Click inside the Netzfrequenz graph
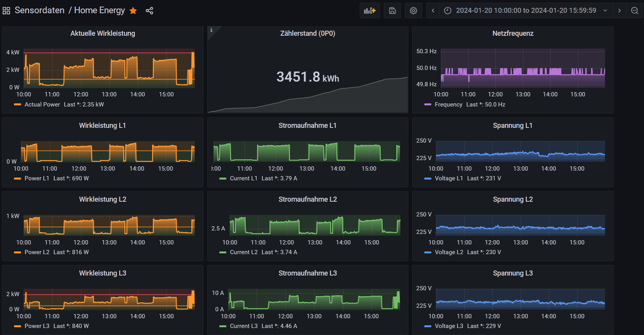The image size is (644, 335). pos(523,68)
